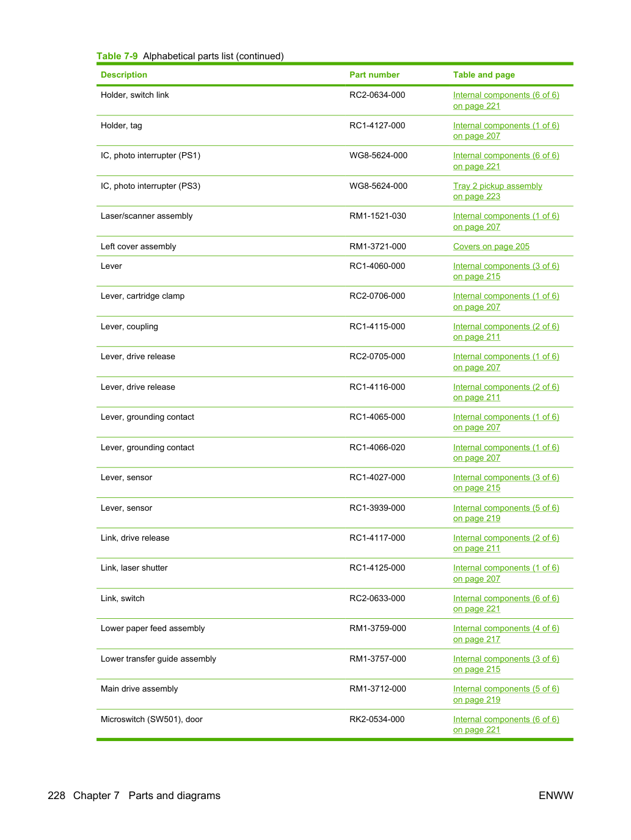Follow the Covers on page 205 link
The height and width of the screenshot is (840, 631).
pos(491,246)
